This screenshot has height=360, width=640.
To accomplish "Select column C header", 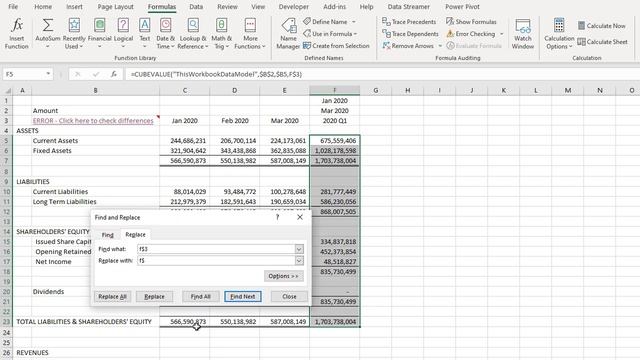I will coord(184,90).
